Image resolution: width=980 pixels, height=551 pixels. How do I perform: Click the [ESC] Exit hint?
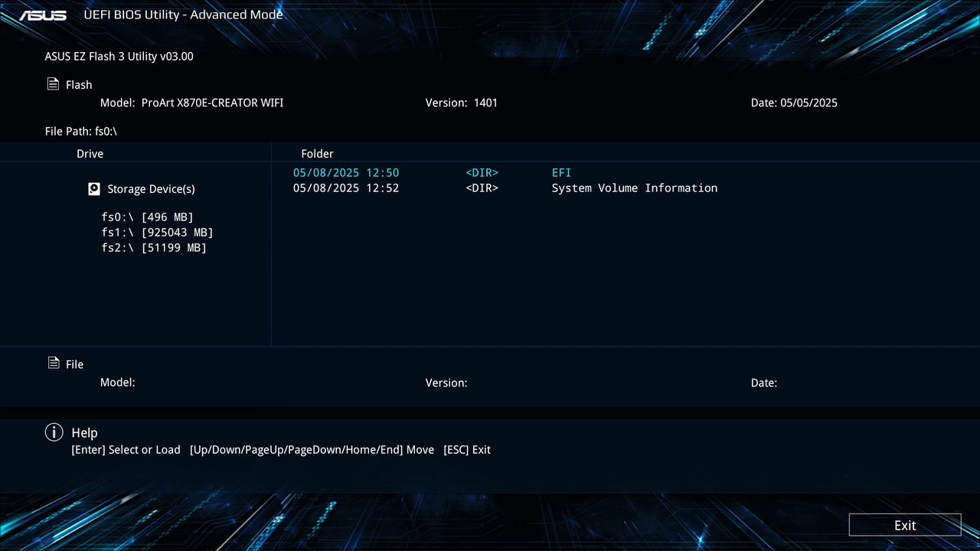[x=467, y=450]
